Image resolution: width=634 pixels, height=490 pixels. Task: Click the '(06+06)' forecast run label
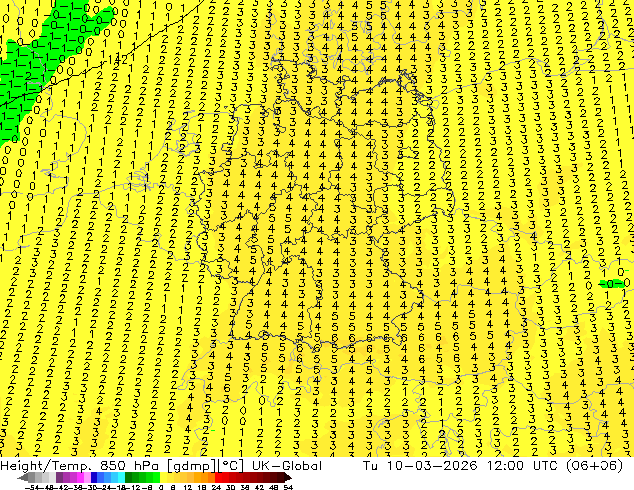pyautogui.click(x=592, y=466)
